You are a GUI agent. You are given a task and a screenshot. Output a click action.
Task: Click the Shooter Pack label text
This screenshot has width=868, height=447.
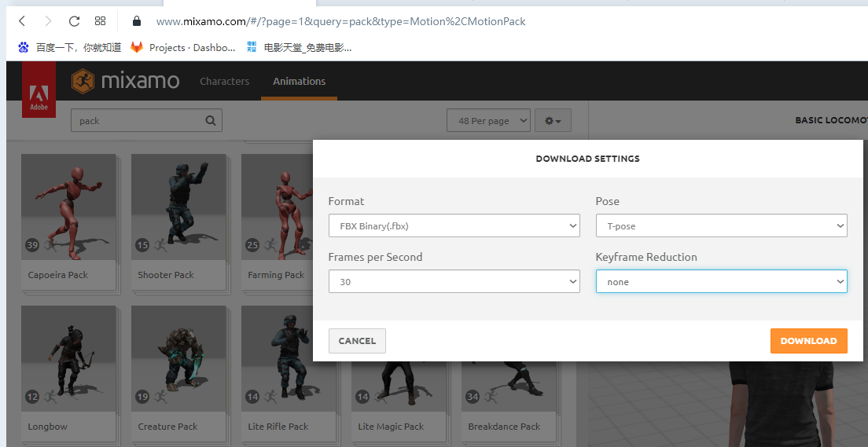click(166, 275)
